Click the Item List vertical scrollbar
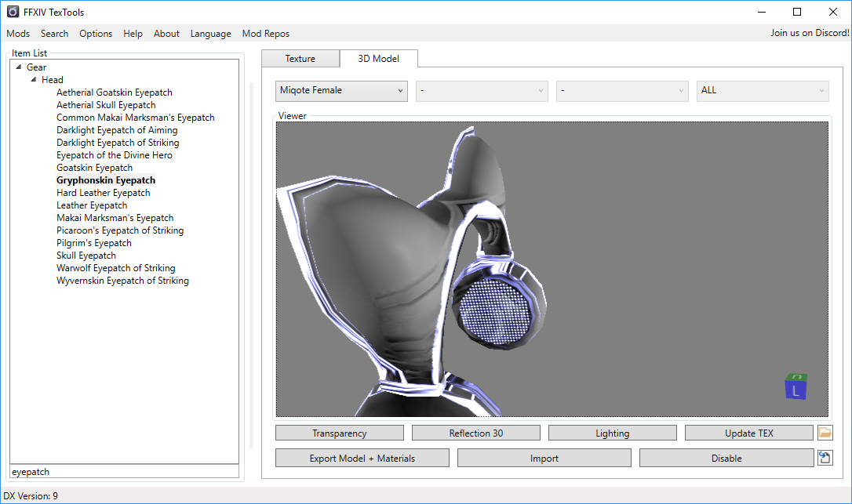The height and width of the screenshot is (504, 852). pyautogui.click(x=252, y=265)
